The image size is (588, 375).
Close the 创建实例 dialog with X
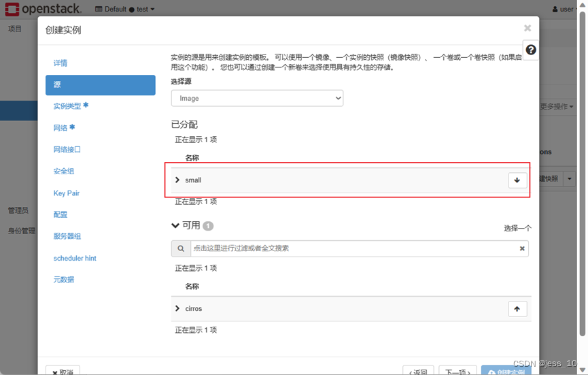[528, 28]
